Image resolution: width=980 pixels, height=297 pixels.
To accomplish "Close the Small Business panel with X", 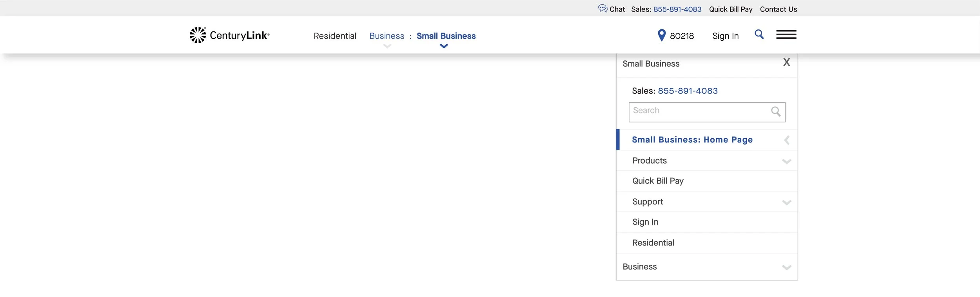I will pos(786,62).
